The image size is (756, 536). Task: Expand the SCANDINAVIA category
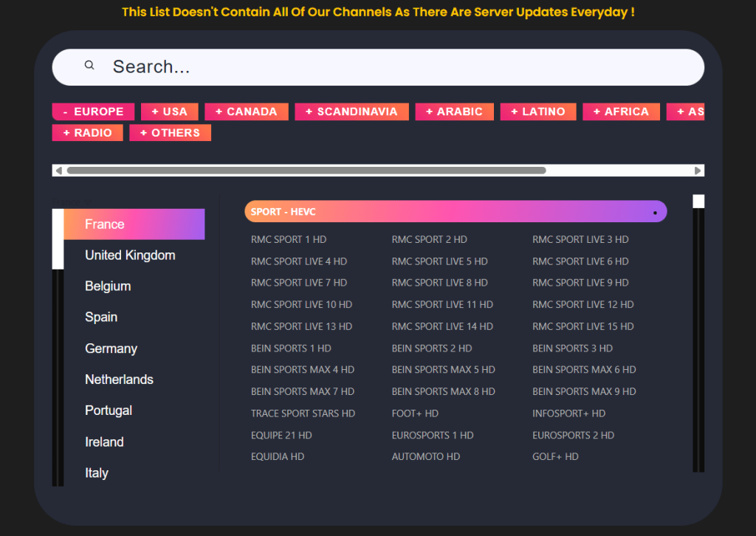[x=351, y=111]
